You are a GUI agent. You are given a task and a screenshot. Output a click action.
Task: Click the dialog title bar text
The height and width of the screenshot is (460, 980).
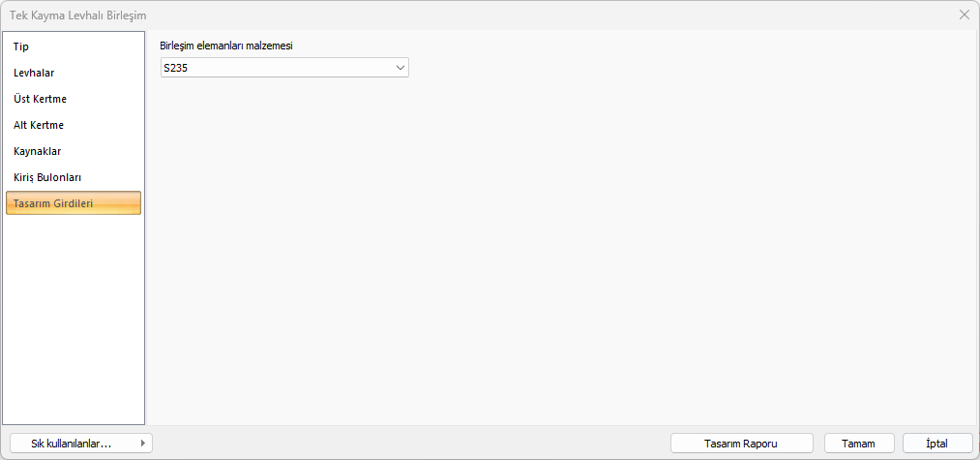coord(78,15)
